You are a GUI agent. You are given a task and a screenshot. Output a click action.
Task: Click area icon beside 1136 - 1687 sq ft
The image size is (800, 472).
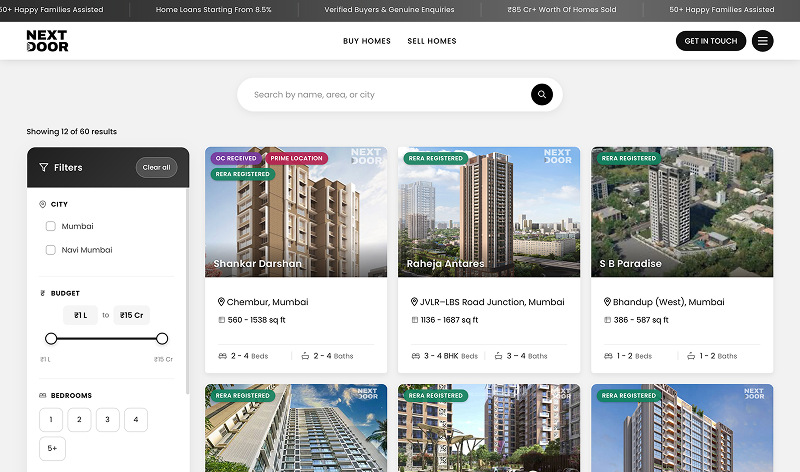(x=415, y=320)
